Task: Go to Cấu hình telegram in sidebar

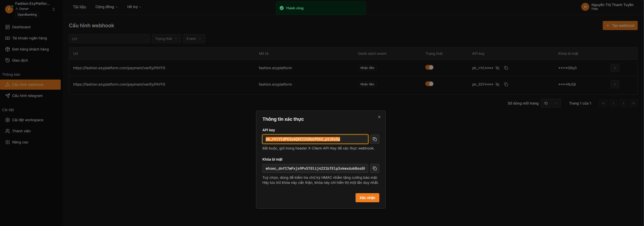Action: pos(27,96)
